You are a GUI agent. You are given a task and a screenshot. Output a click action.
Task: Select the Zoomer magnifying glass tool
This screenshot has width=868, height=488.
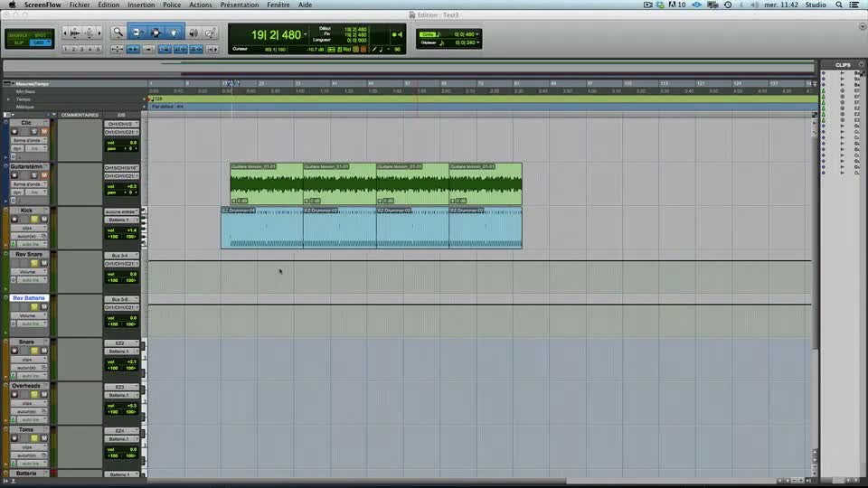coord(118,33)
